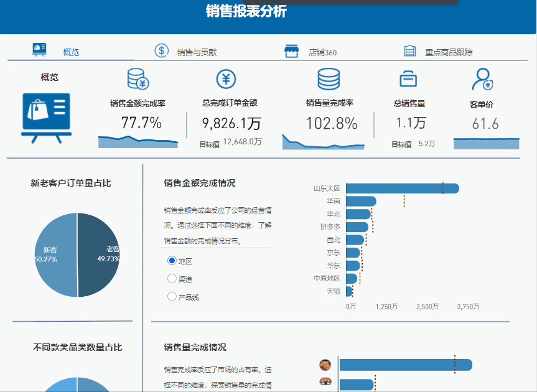Image resolution: width=537 pixels, height=392 pixels.
Task: Click the second product thumbnail in 销售量完成情况 chart
Action: click(325, 381)
